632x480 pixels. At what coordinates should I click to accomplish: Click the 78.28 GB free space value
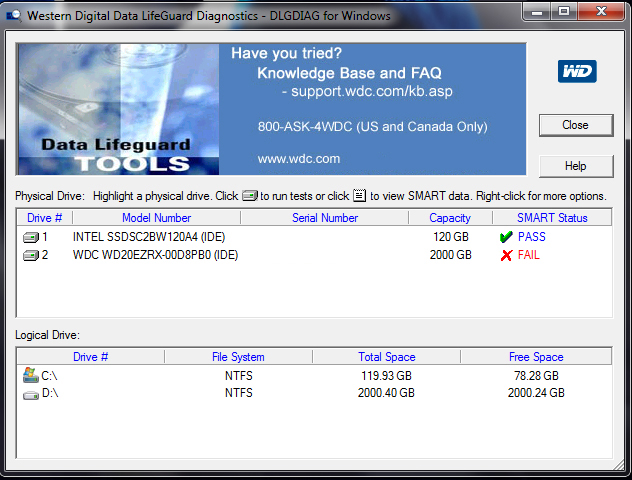[x=536, y=376]
